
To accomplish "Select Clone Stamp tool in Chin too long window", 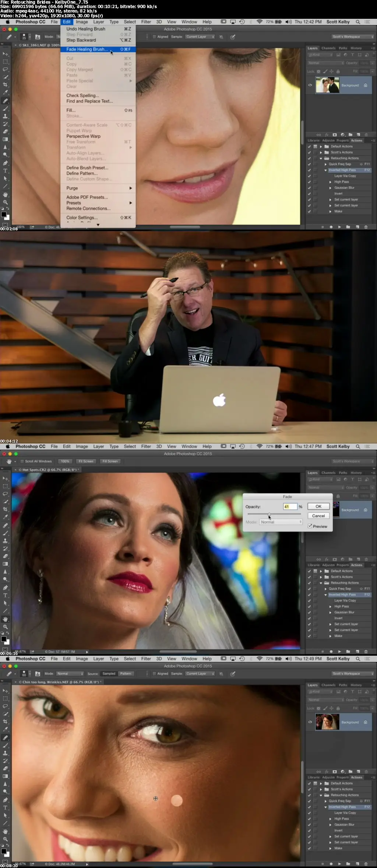I will click(x=6, y=753).
